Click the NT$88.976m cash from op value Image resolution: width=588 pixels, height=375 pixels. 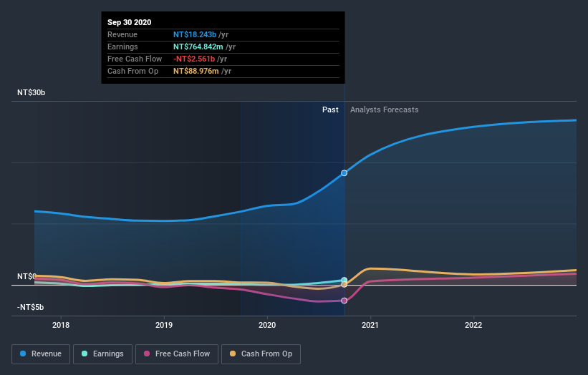(x=196, y=71)
